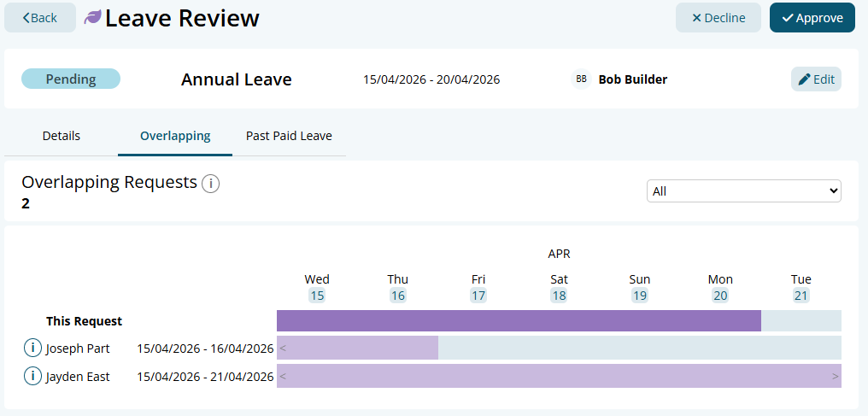Image resolution: width=868 pixels, height=416 pixels.
Task: Go back using the Back button
Action: coord(39,18)
